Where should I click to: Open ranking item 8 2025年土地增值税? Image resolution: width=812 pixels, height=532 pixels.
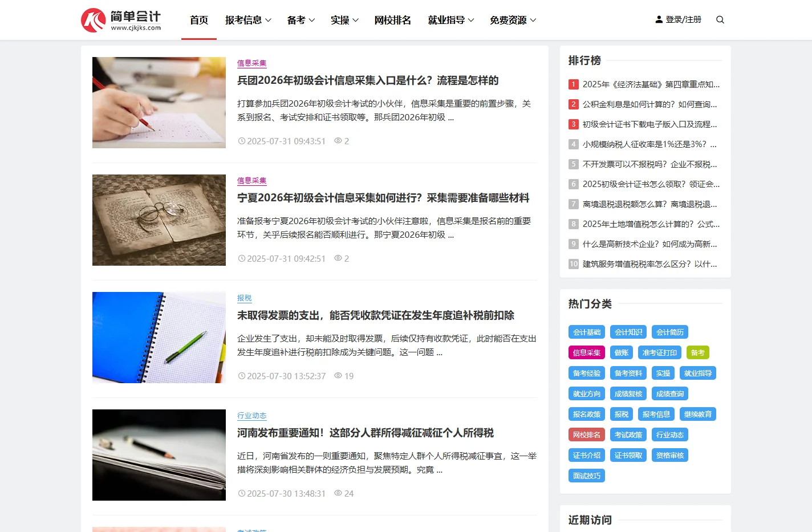coord(651,224)
